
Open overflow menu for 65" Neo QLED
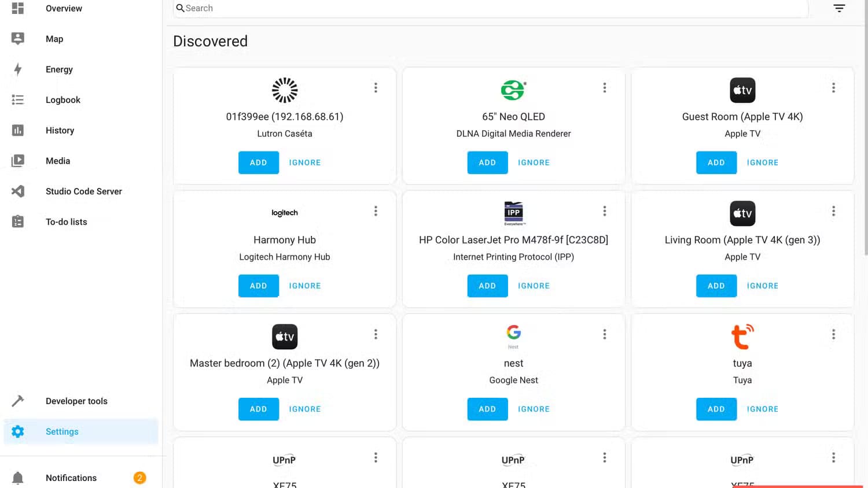coord(605,87)
